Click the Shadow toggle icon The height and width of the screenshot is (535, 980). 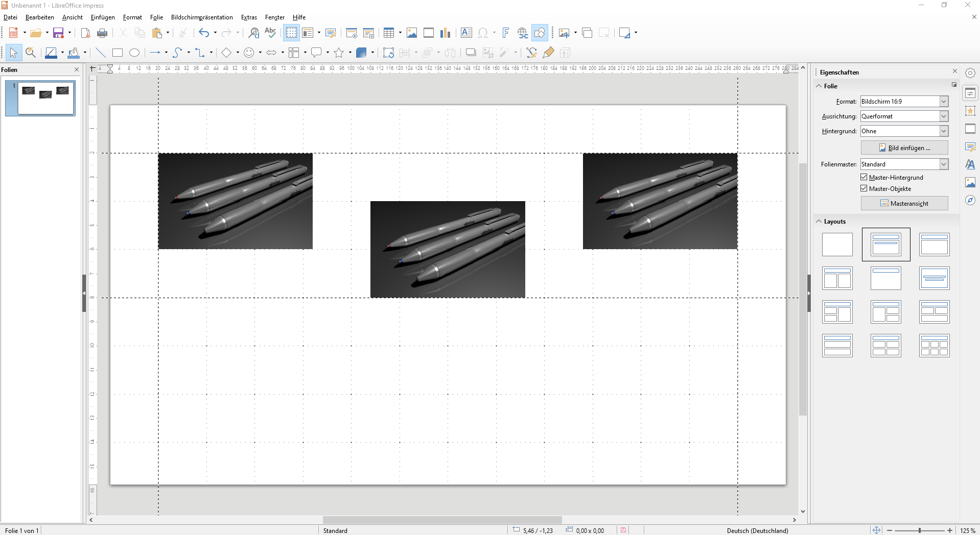(471, 53)
